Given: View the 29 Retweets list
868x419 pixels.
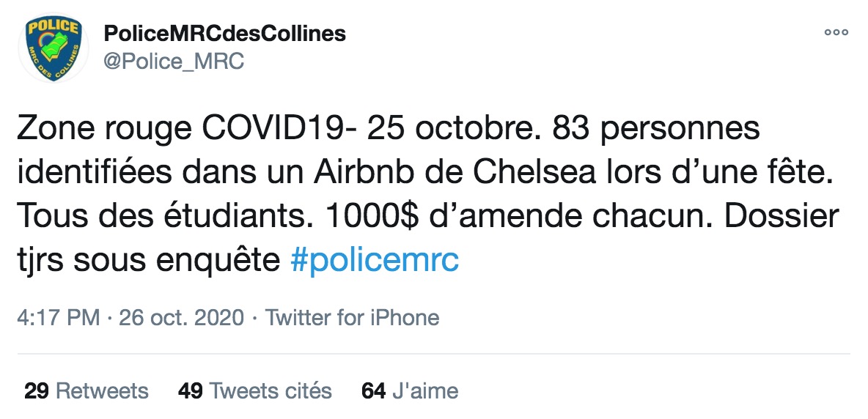Looking at the screenshot, I should (x=87, y=391).
